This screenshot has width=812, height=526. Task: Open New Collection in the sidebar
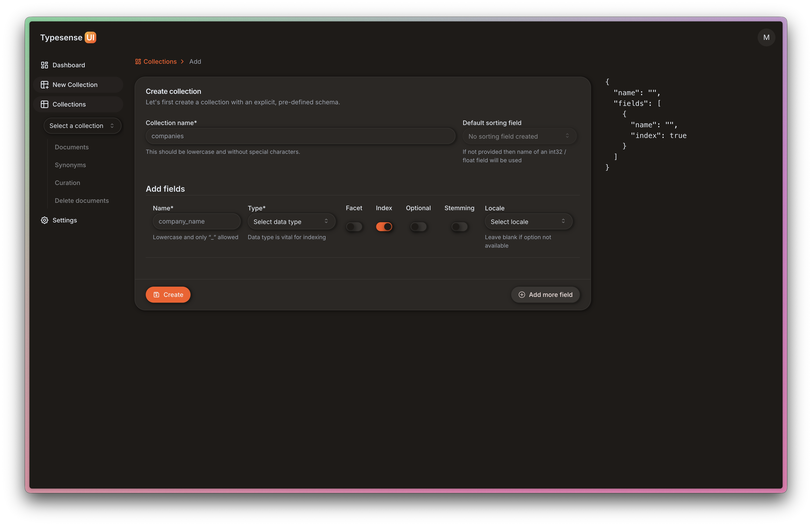pos(78,85)
